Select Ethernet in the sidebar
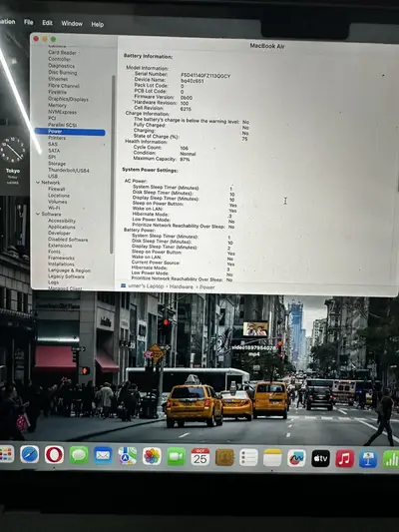Viewport: 399px width, 532px height. click(x=58, y=79)
